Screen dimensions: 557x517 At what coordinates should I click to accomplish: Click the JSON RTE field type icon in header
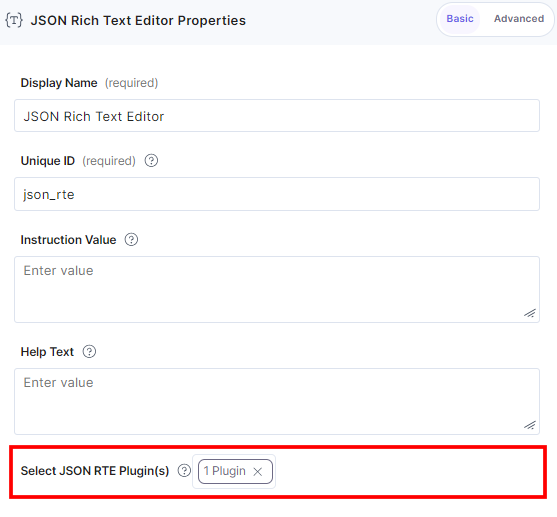point(14,20)
